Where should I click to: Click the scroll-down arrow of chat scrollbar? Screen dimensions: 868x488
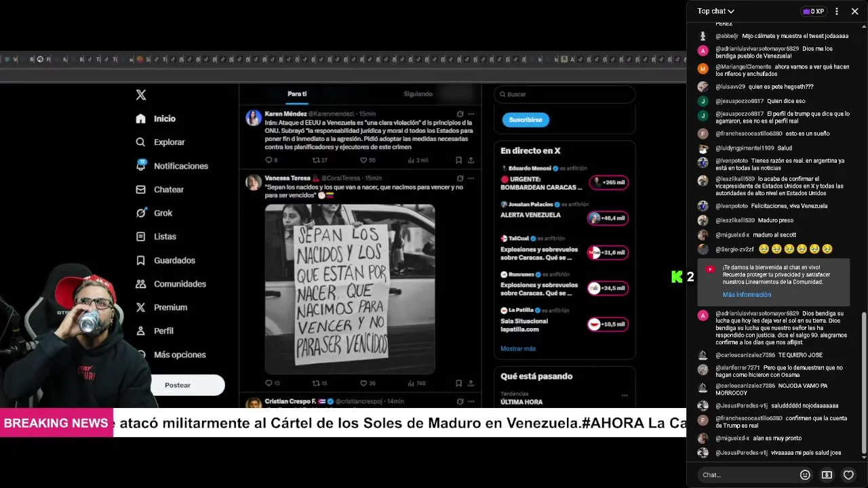tap(864, 457)
